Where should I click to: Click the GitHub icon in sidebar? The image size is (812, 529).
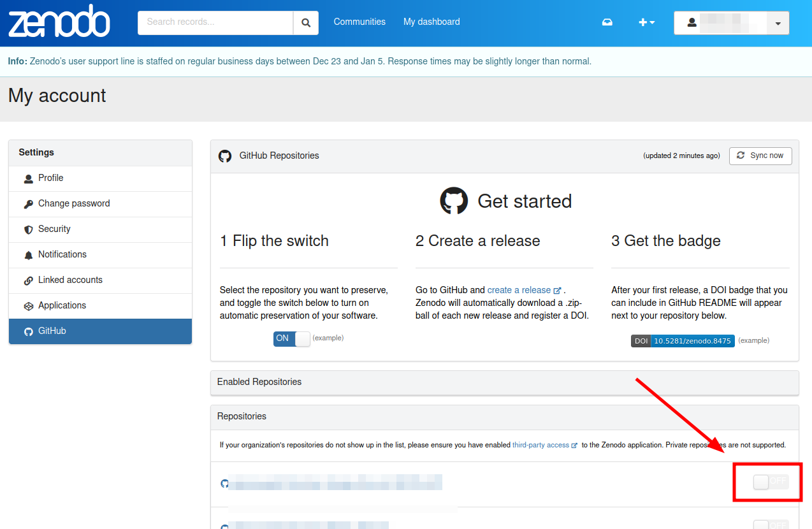[x=28, y=332]
